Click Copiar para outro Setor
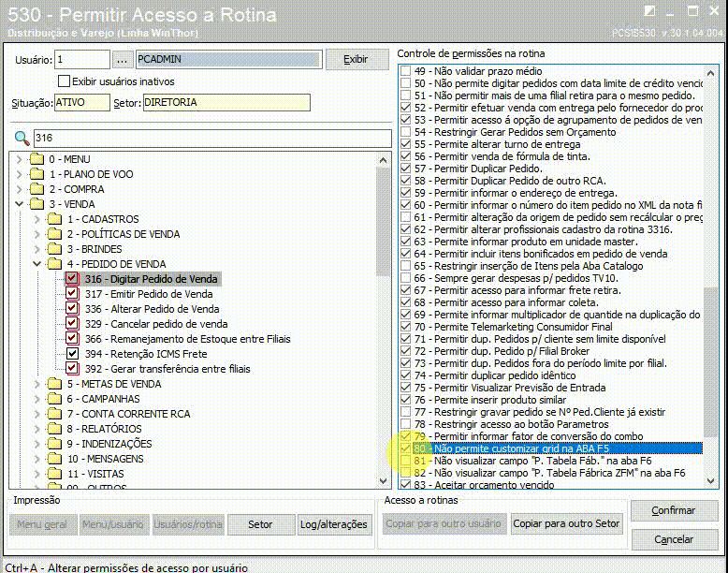The image size is (728, 573). [566, 523]
